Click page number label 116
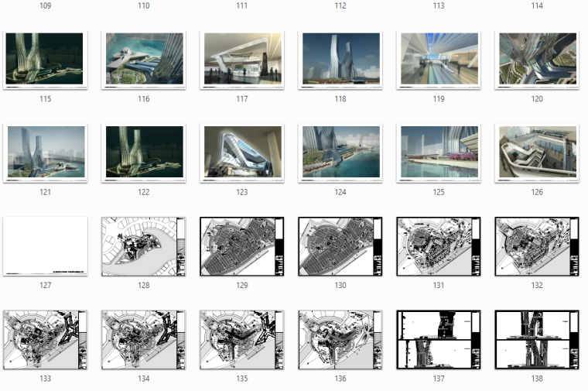The width and height of the screenshot is (588, 391). pyautogui.click(x=144, y=98)
